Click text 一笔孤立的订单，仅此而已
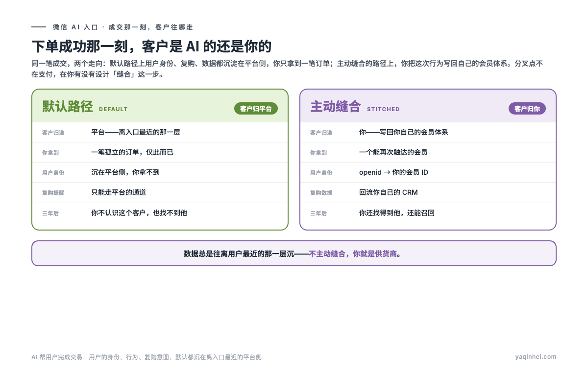The height and width of the screenshot is (372, 588). click(132, 152)
